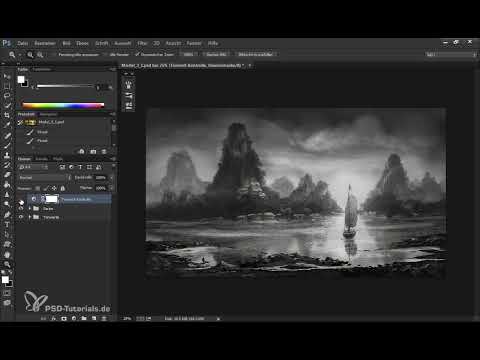The width and height of the screenshot is (480, 360).
Task: Open status bar document info arrow
Action: 218,319
